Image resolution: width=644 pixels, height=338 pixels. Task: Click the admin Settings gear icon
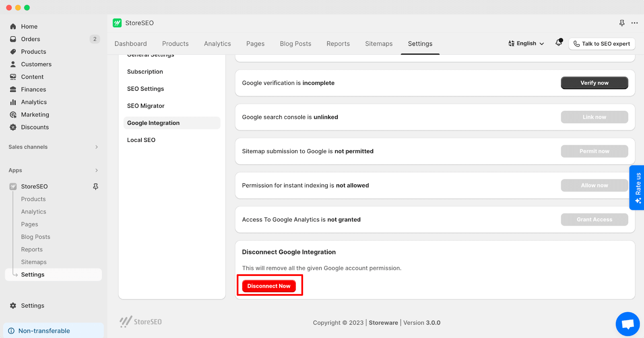click(13, 306)
